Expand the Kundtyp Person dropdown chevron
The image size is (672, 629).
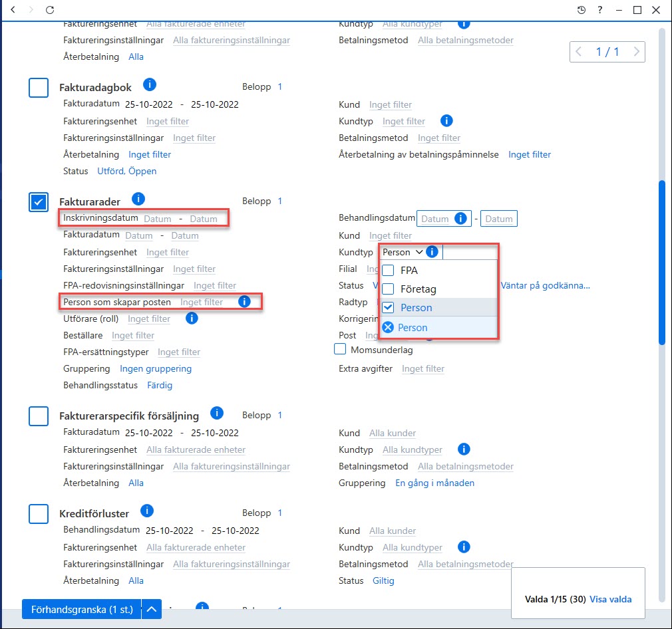[419, 252]
